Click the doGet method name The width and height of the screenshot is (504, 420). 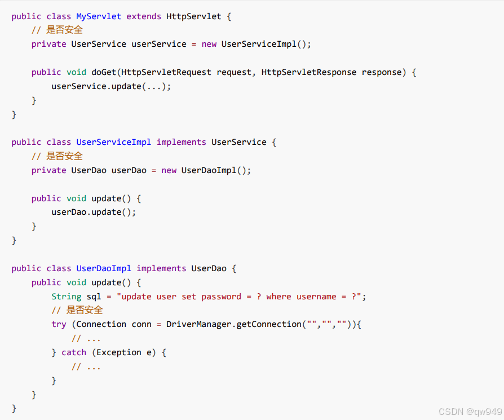(x=104, y=72)
